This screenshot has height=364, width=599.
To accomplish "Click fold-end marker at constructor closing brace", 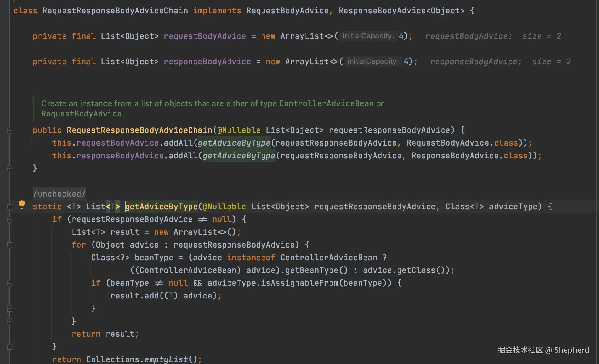I will (10, 168).
